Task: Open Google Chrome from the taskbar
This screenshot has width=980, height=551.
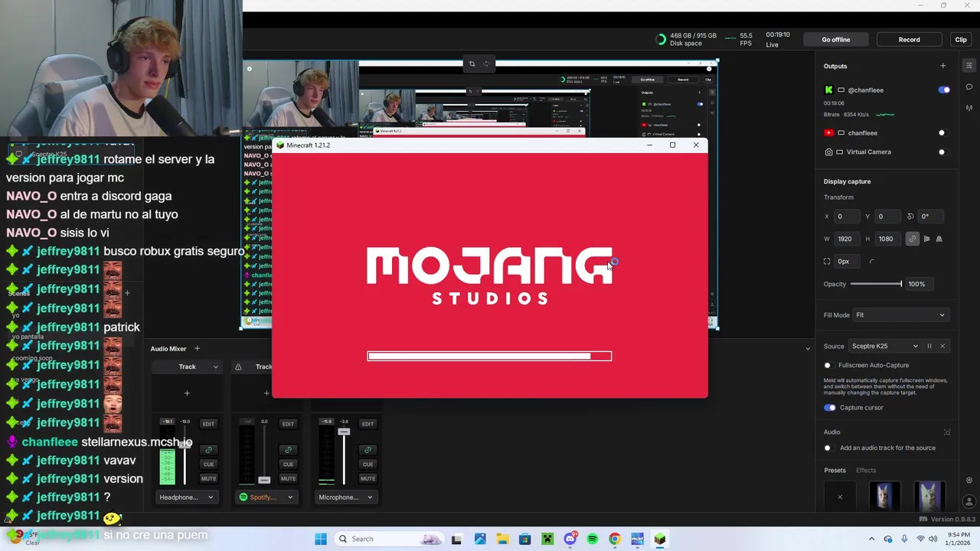Action: [615, 539]
